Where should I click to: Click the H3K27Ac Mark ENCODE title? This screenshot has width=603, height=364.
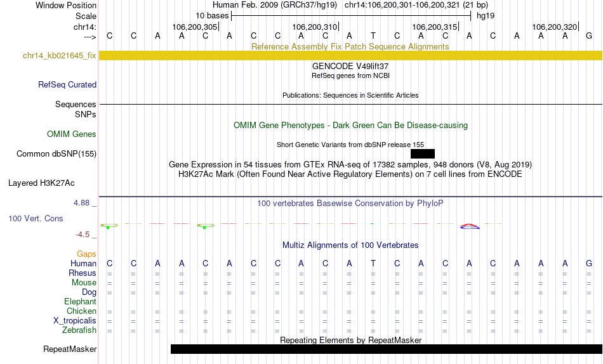350,174
